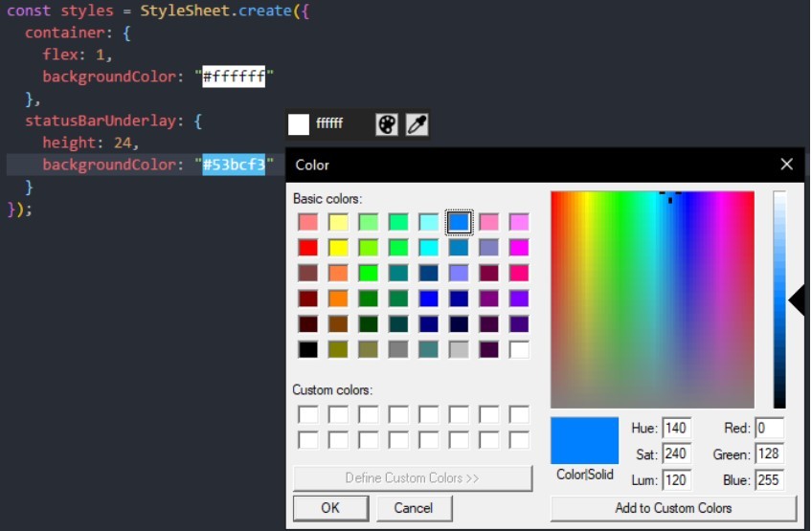Select light pink top-row first swatch
Viewport: 812px width, 531px height.
click(x=308, y=222)
